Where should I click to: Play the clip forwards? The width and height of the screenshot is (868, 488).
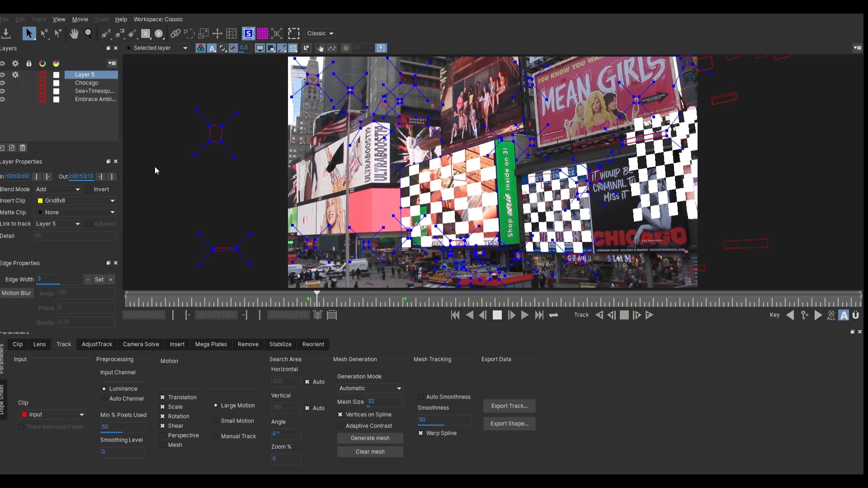pos(525,315)
